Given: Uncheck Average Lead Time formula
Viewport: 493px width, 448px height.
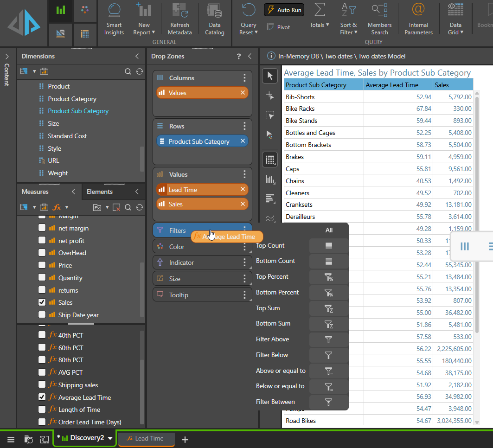Looking at the screenshot, I should 42,397.
